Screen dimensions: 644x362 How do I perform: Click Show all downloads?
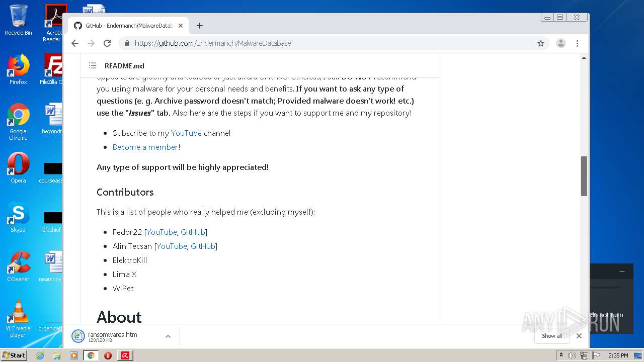tap(552, 336)
